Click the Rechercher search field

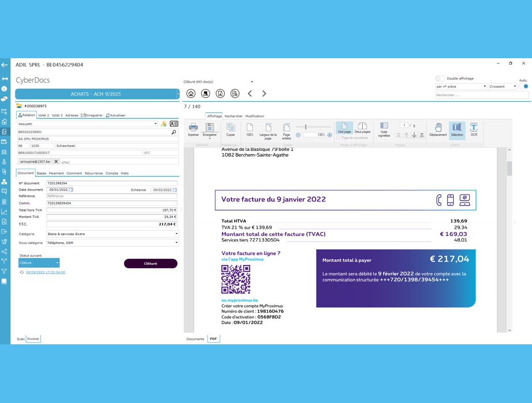point(482,95)
